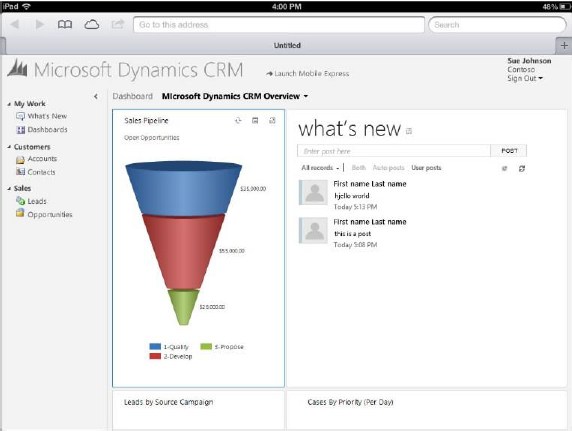The width and height of the screenshot is (572, 431).
Task: Open Contacts under Customers
Action: [41, 172]
